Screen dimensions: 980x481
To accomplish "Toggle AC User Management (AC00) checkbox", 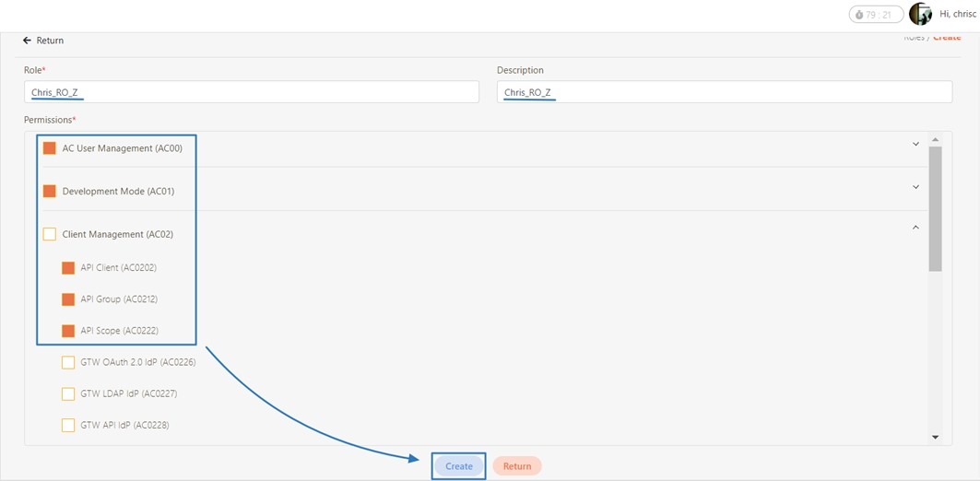I will [50, 148].
